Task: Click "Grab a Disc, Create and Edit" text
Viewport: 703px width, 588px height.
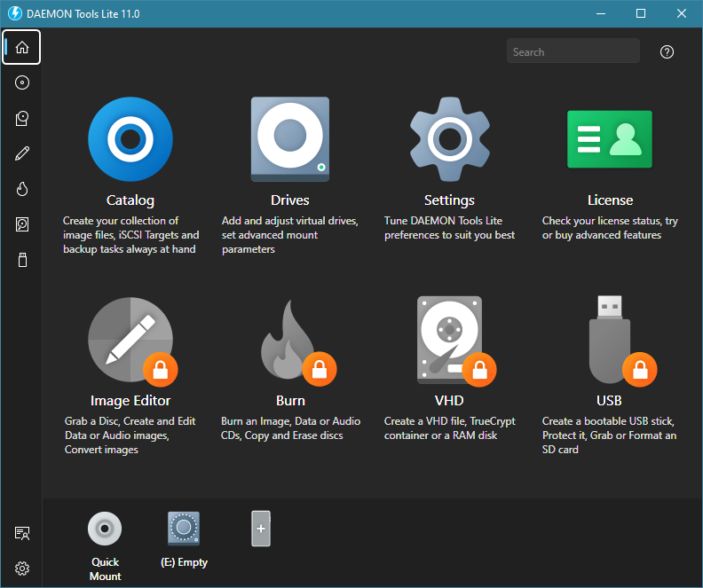Action: tap(130, 421)
